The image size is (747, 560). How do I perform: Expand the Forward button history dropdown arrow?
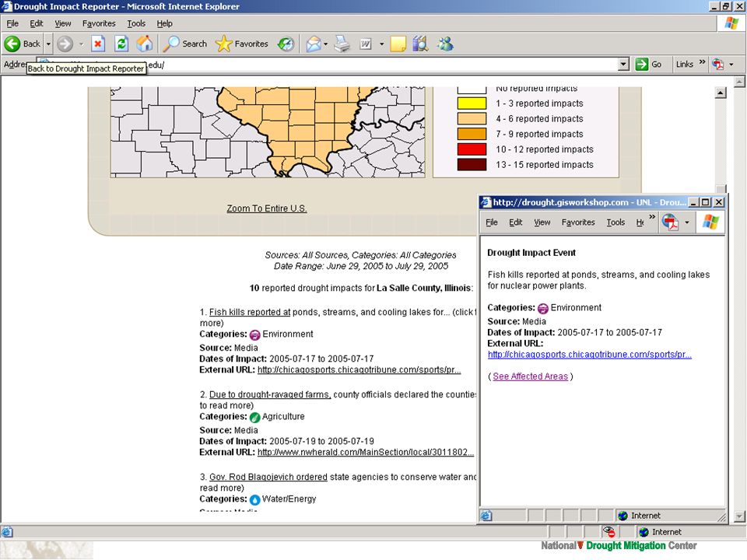point(81,44)
